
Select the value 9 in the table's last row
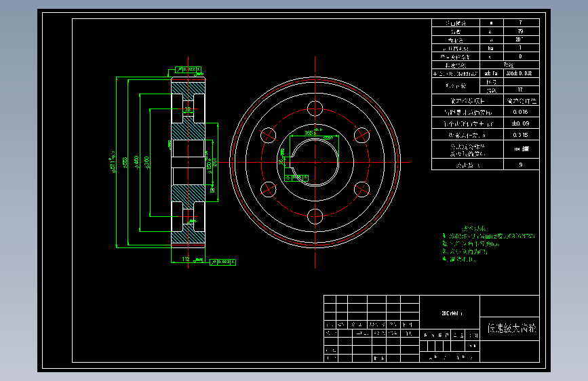520,165
